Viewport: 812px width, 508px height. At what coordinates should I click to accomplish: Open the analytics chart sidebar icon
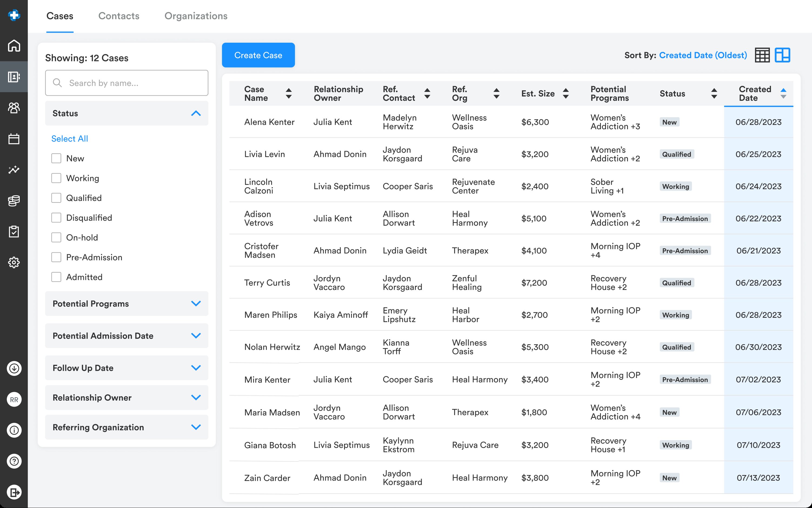[x=14, y=170]
